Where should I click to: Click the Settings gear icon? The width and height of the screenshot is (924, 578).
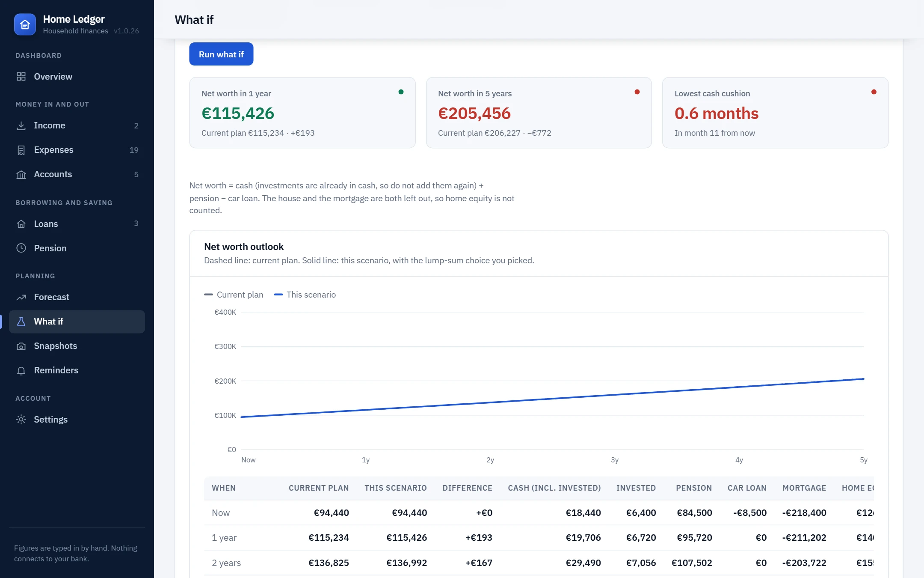(21, 420)
